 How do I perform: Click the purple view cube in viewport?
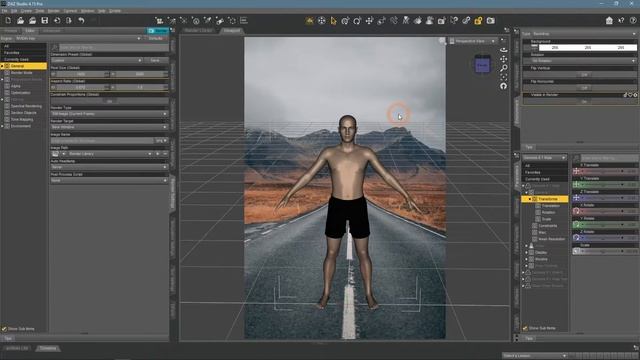[482, 65]
